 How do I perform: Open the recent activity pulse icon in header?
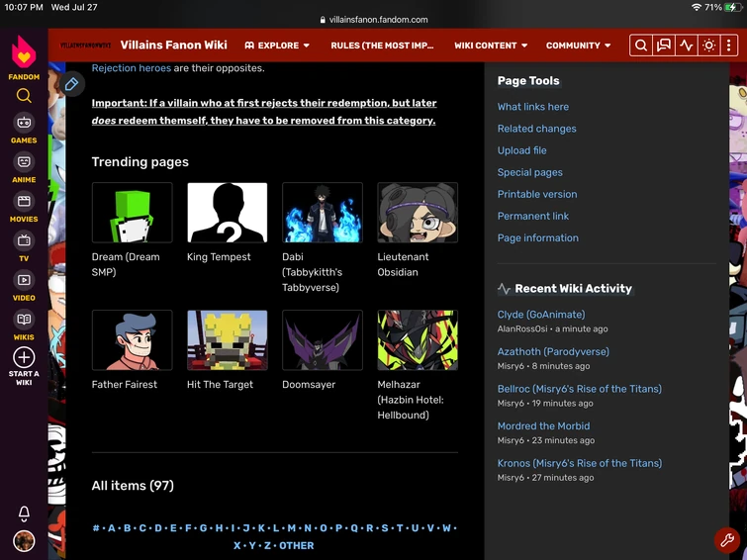687,46
